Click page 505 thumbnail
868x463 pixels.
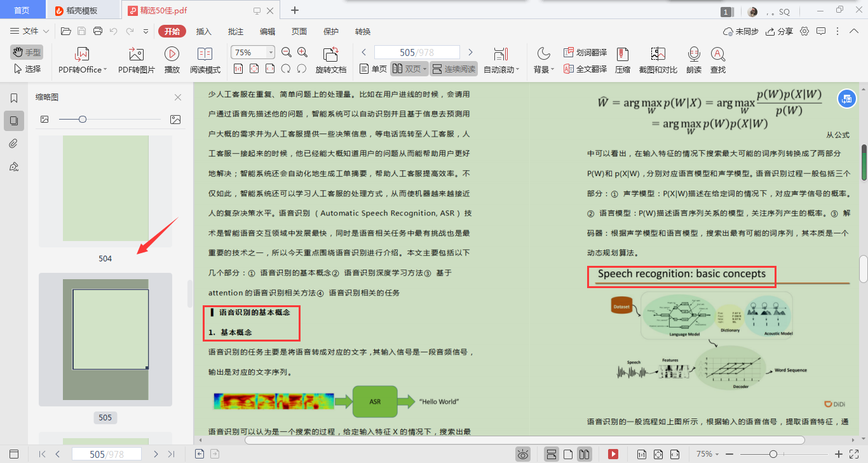point(105,339)
